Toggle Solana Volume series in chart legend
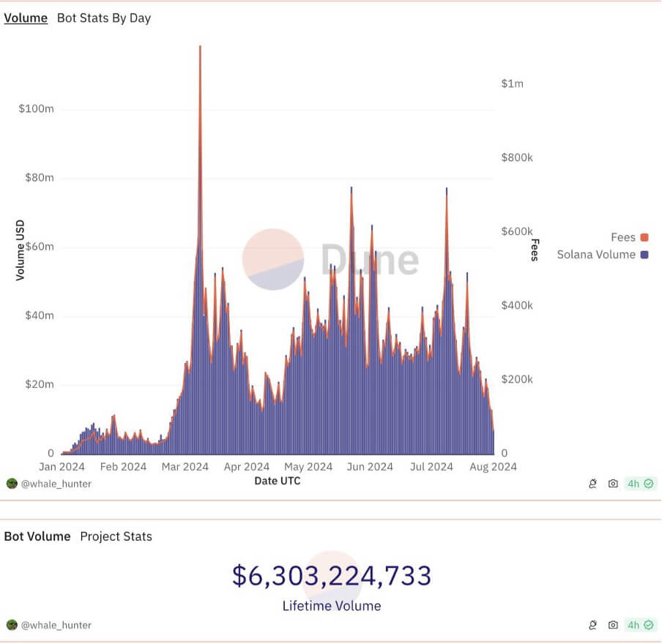 click(595, 255)
